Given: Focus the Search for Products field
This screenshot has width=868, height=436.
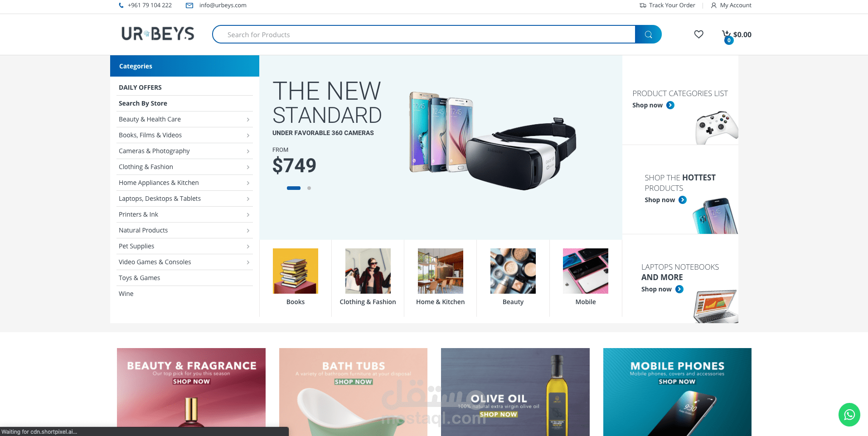Looking at the screenshot, I should click(x=424, y=34).
